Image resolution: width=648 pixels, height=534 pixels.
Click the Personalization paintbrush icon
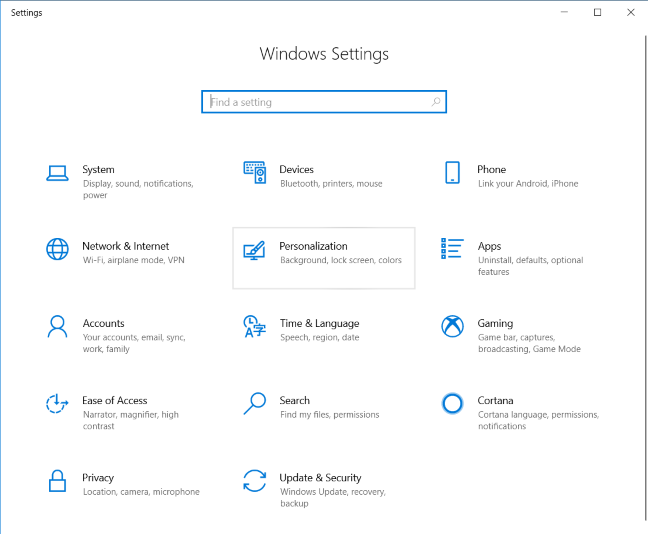tap(255, 249)
